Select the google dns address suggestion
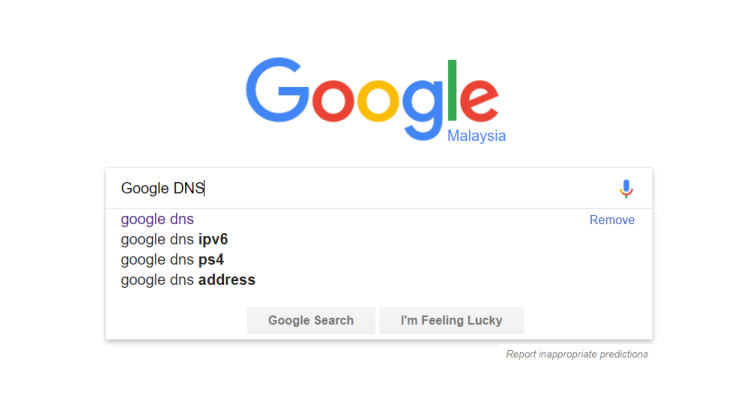Image resolution: width=750 pixels, height=416 pixels. pyautogui.click(x=188, y=280)
